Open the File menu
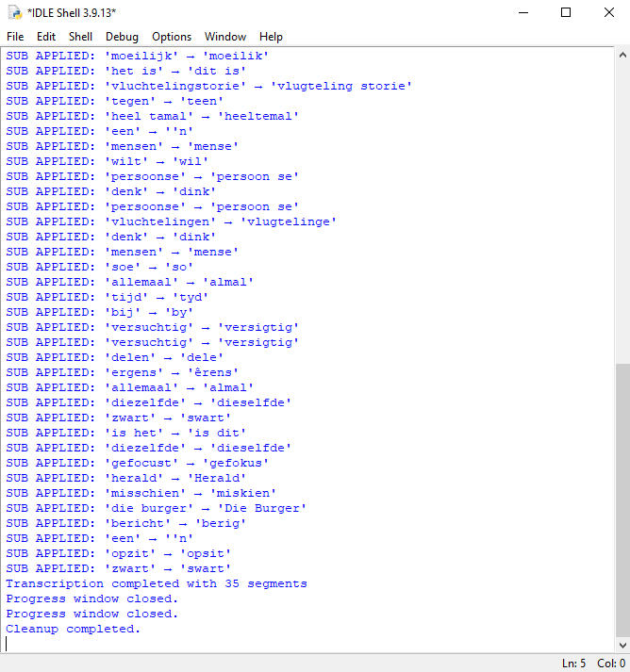 15,37
